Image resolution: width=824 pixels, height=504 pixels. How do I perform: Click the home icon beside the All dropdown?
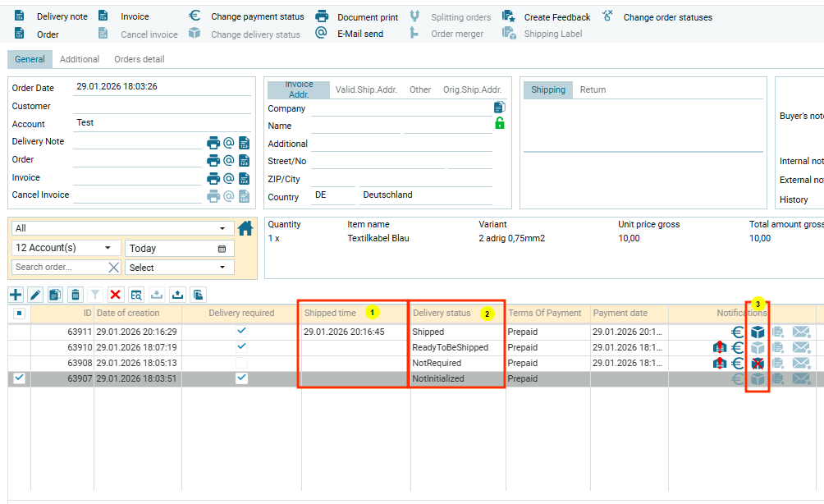tap(245, 228)
